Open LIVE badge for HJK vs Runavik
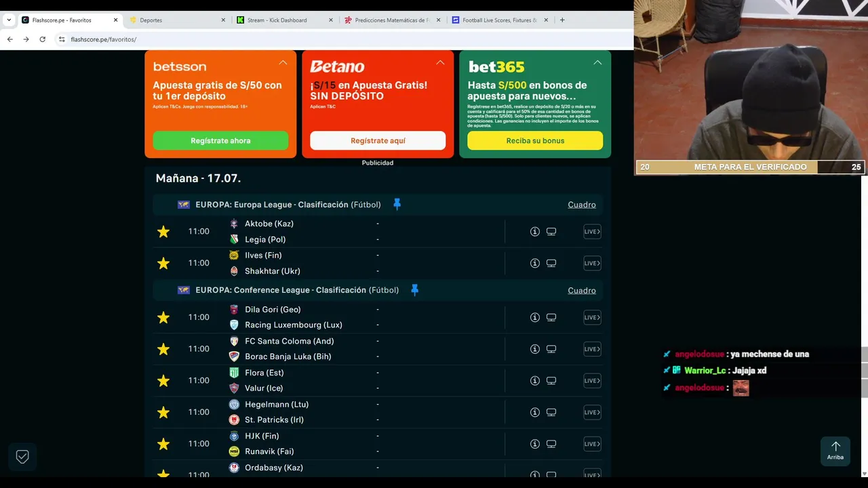Screen dimensions: 868x488 coord(592,444)
